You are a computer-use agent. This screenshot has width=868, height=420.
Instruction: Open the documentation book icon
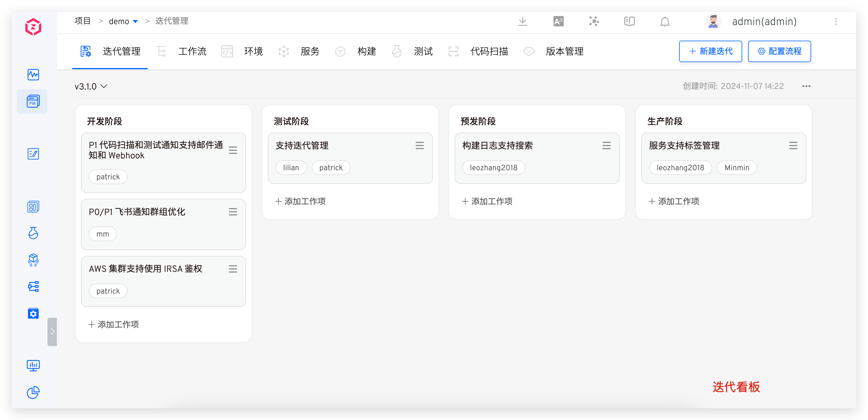[629, 22]
